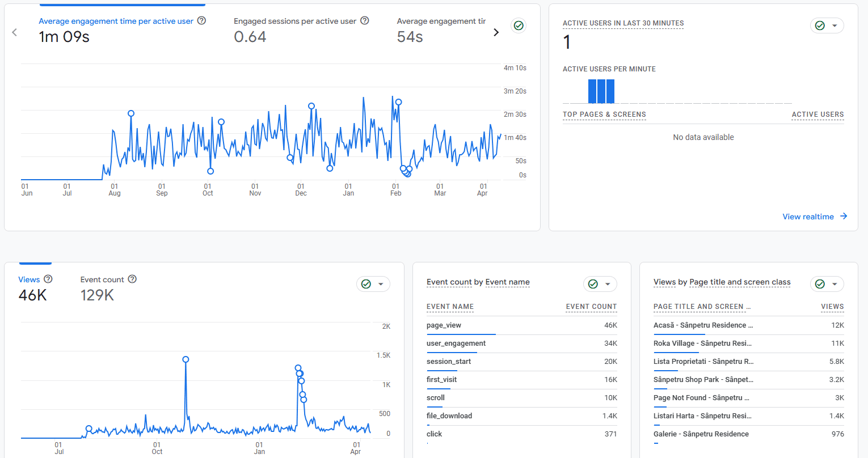Expand the Views card dropdown arrow
The image size is (868, 458).
click(x=381, y=284)
